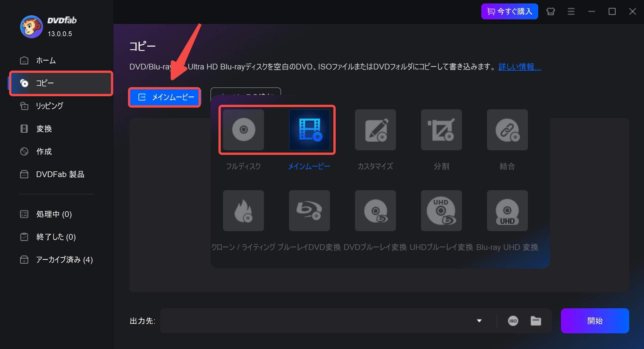
Task: Open the hamburger menu in title bar
Action: tap(571, 11)
